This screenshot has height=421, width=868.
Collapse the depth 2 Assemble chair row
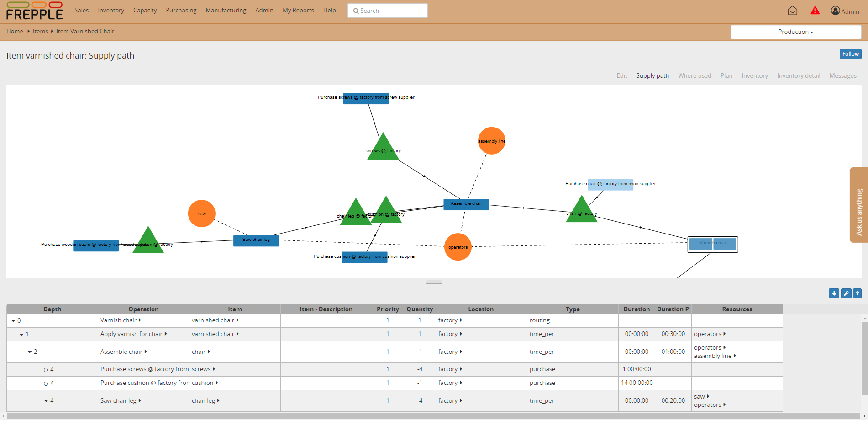coord(30,352)
